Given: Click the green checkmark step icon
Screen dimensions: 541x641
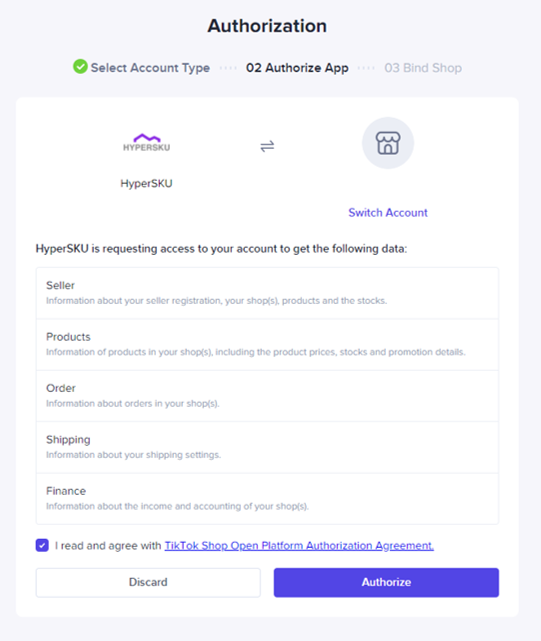Looking at the screenshot, I should pyautogui.click(x=80, y=67).
